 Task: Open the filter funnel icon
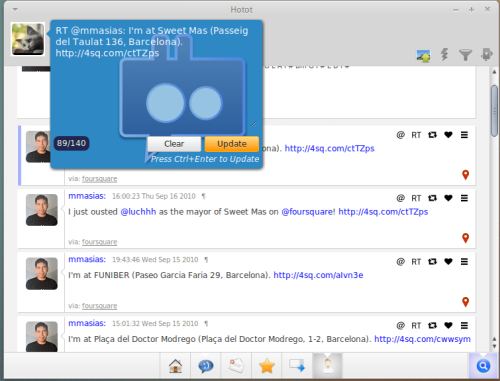point(465,55)
